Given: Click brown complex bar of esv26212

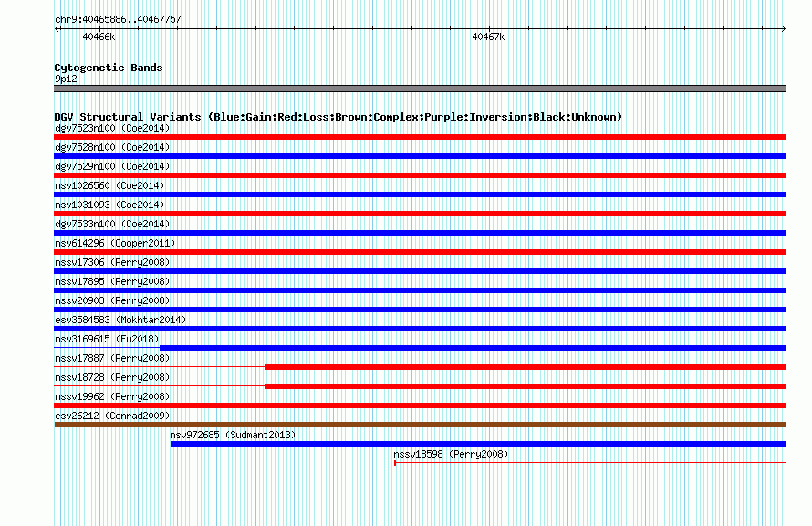Looking at the screenshot, I should click(x=420, y=425).
